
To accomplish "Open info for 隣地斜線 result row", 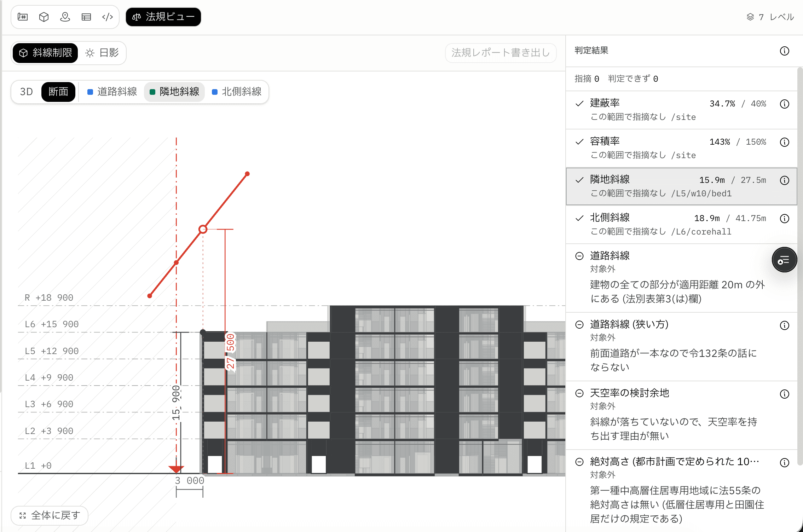I will (x=784, y=180).
